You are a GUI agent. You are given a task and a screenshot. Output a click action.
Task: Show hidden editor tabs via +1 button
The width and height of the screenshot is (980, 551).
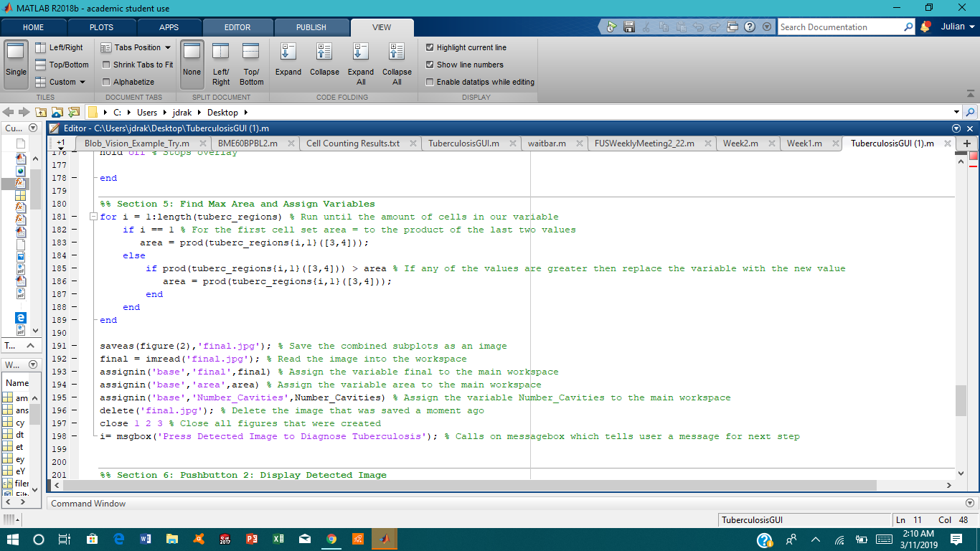coord(60,143)
